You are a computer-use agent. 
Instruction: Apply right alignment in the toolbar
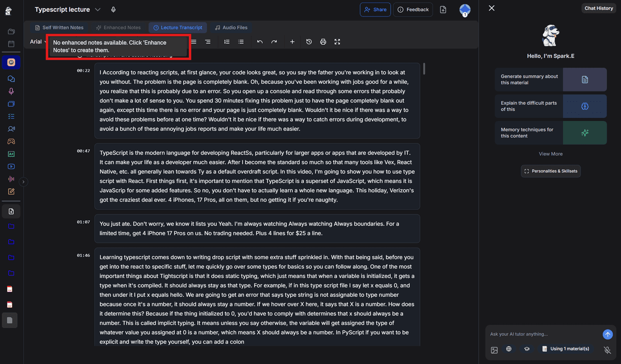tap(208, 41)
